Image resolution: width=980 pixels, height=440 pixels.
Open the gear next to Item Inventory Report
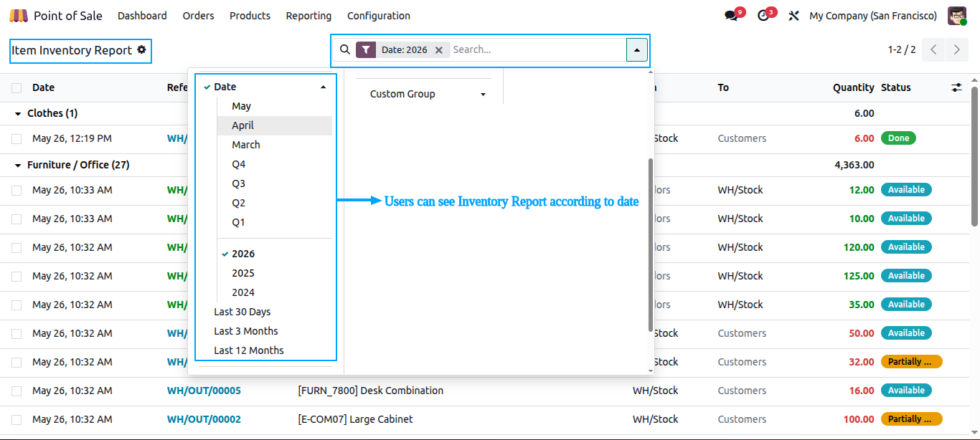[x=141, y=50]
